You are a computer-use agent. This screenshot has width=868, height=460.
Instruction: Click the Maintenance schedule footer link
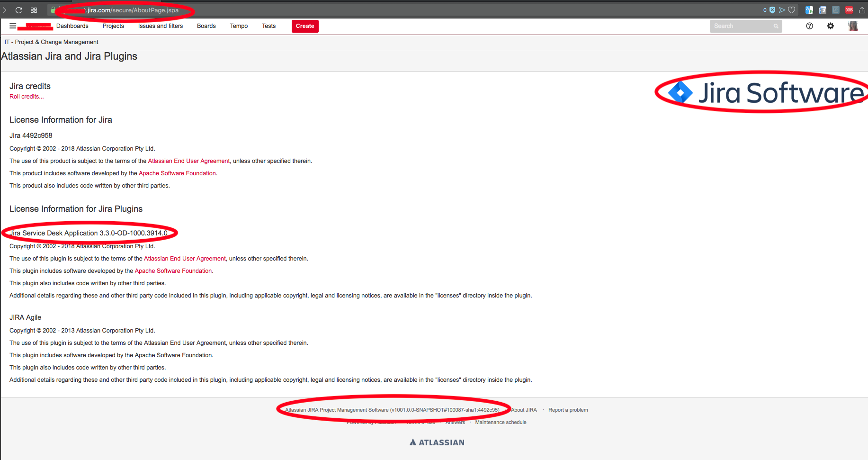click(501, 423)
